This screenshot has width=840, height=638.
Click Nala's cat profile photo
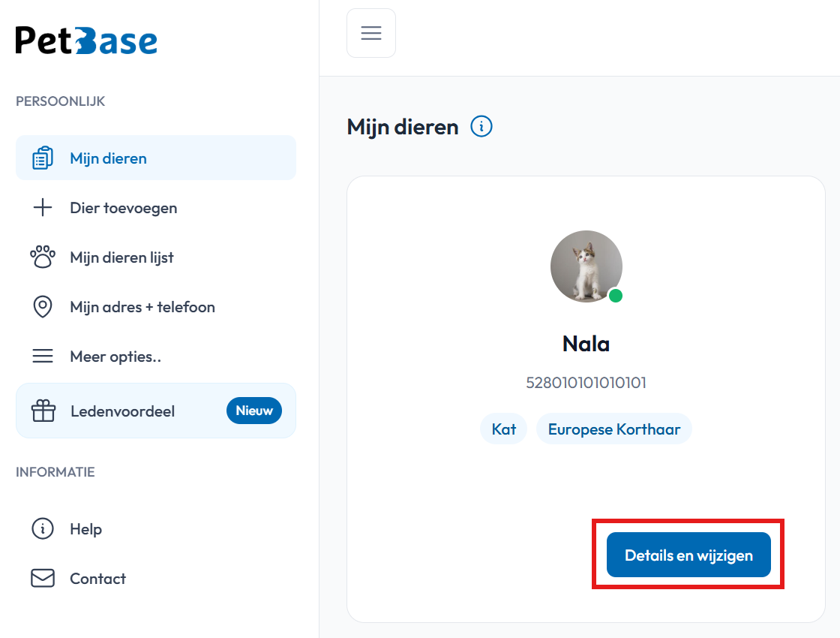[586, 266]
